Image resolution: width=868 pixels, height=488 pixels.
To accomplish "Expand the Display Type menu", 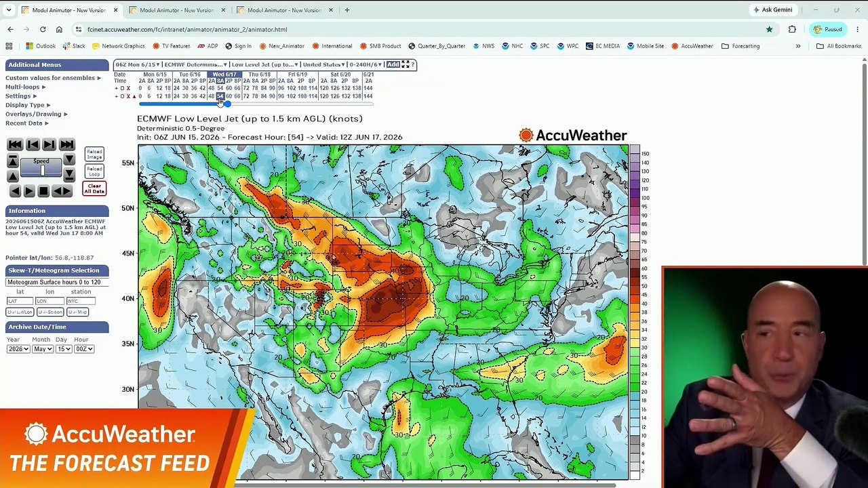I will coord(28,105).
